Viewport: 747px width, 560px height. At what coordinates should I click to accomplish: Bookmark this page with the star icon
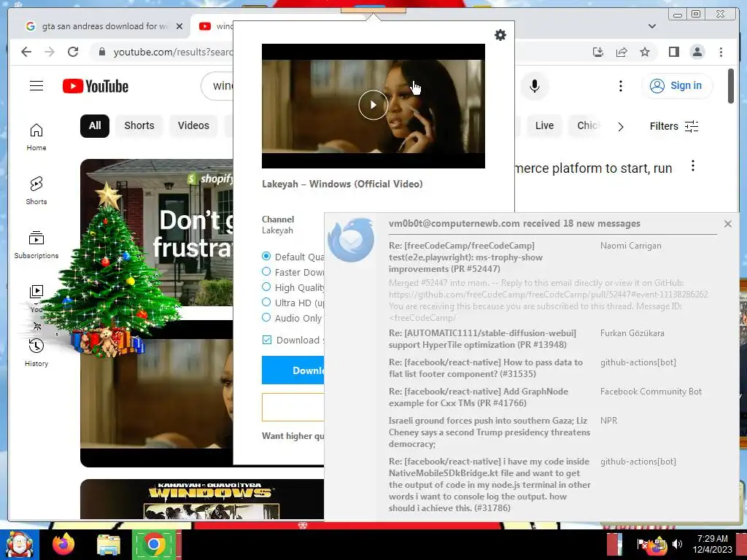coord(645,52)
